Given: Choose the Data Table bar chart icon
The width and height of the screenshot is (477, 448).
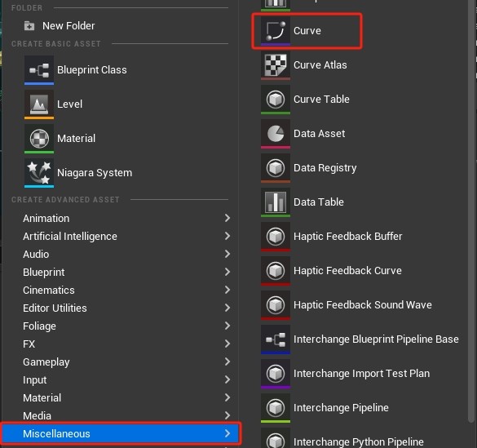Looking at the screenshot, I should (276, 202).
